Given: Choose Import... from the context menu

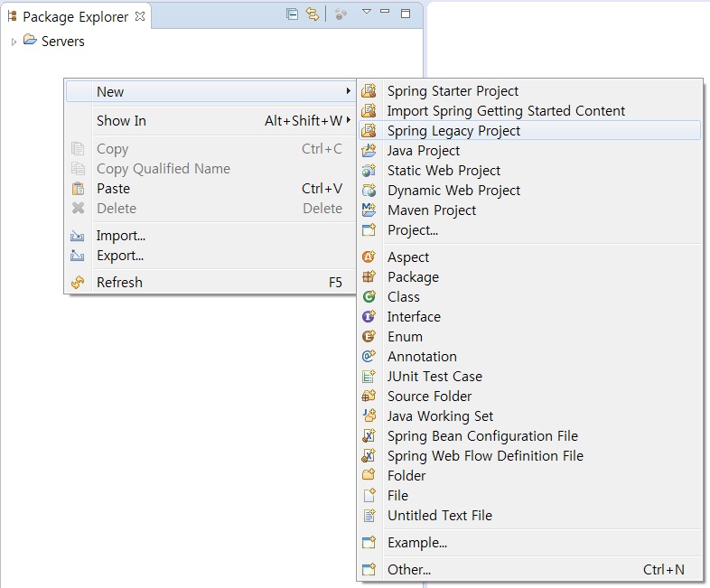Looking at the screenshot, I should point(210,236).
